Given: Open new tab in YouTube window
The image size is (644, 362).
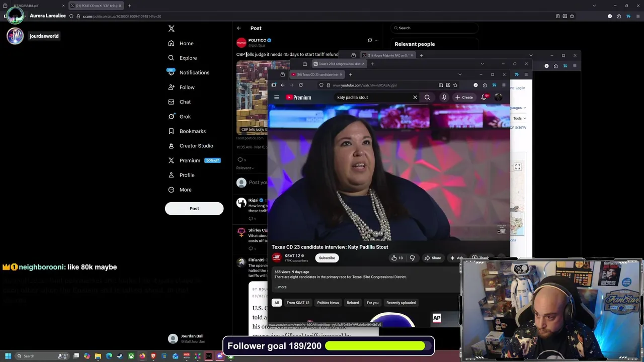Looking at the screenshot, I should pyautogui.click(x=351, y=74).
